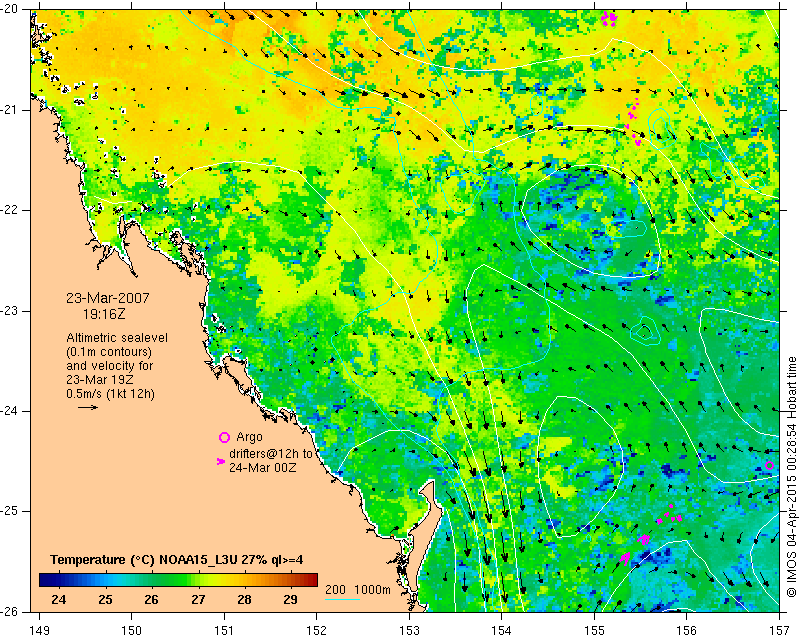The image size is (800, 640).
Task: Click the Temperature (°C) NOAA15_L3U colorbar title
Action: 177,560
